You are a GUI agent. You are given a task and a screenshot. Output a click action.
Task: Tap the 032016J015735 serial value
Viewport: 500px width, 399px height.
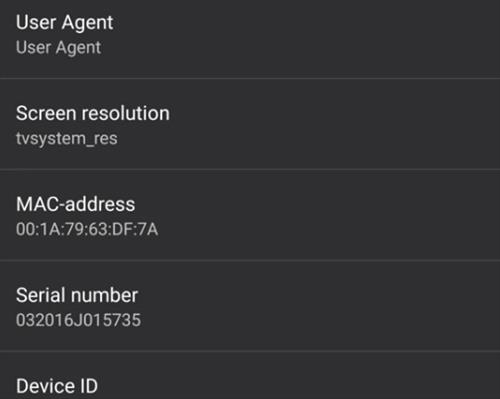[x=79, y=320]
